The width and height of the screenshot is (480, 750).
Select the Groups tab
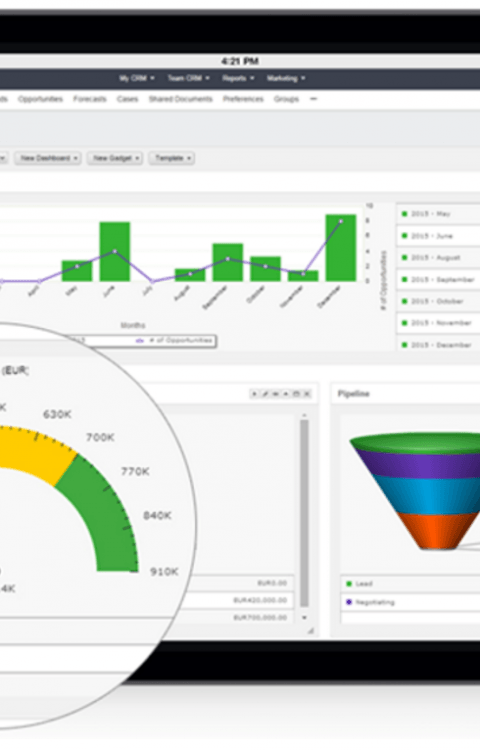pyautogui.click(x=286, y=99)
